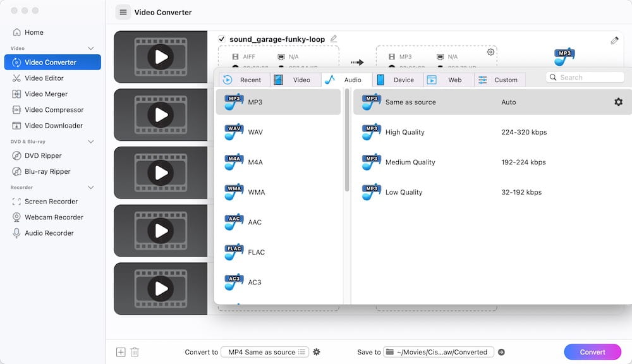Select M4A in the audio format list
This screenshot has width=632, height=364.
[278, 162]
